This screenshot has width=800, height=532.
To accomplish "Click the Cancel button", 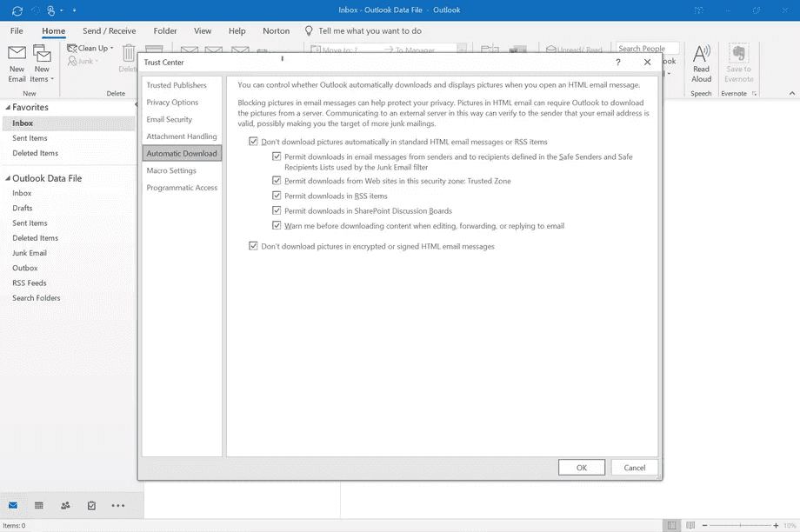I will (x=634, y=468).
